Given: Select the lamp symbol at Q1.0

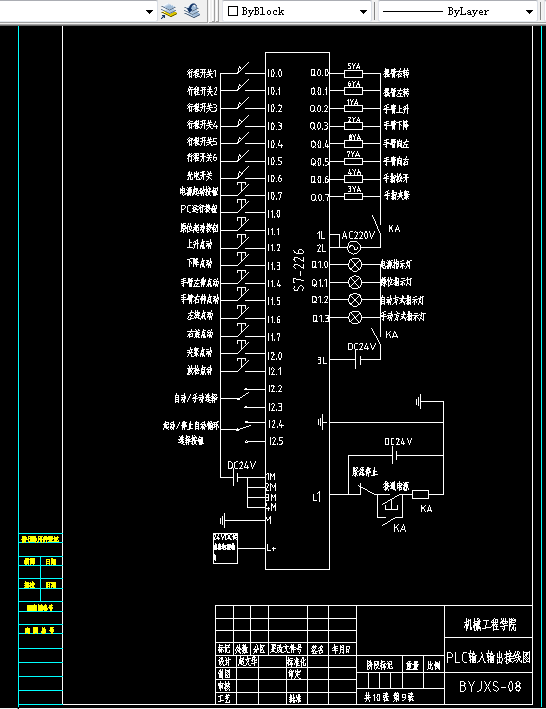Looking at the screenshot, I should (x=355, y=265).
